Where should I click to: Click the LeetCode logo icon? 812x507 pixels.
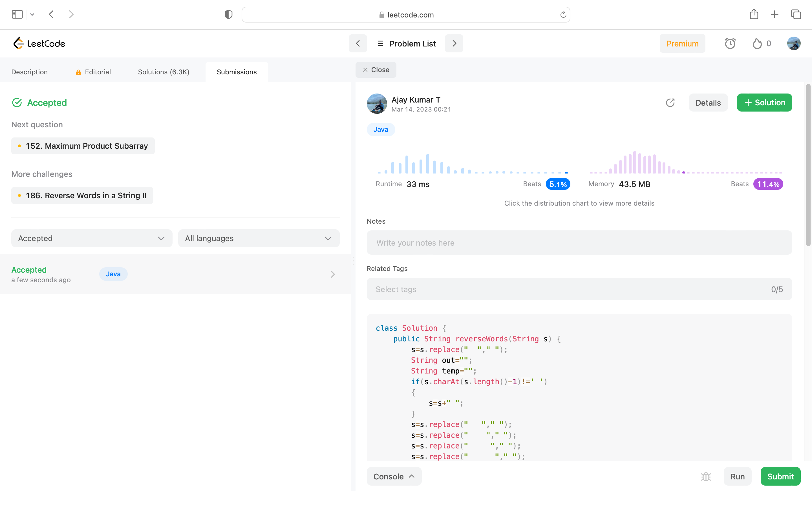click(18, 43)
